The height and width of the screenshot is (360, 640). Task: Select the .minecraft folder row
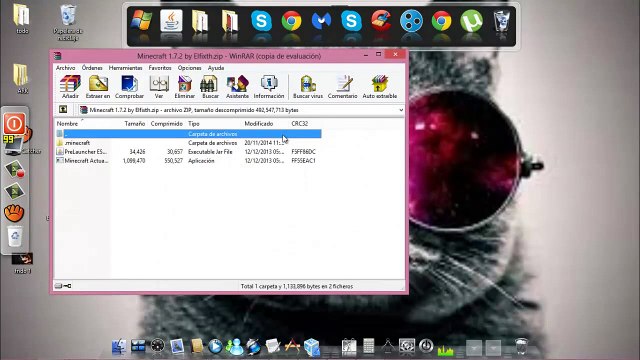(x=188, y=143)
